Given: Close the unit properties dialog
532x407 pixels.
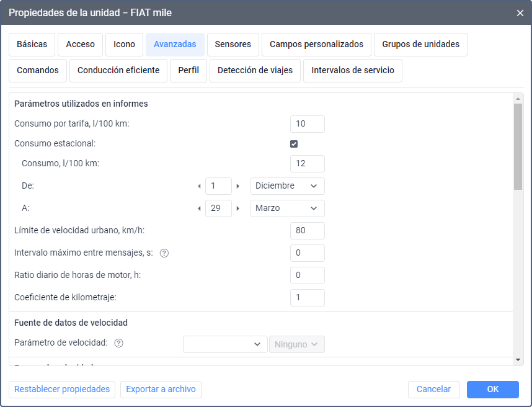Looking at the screenshot, I should point(520,12).
